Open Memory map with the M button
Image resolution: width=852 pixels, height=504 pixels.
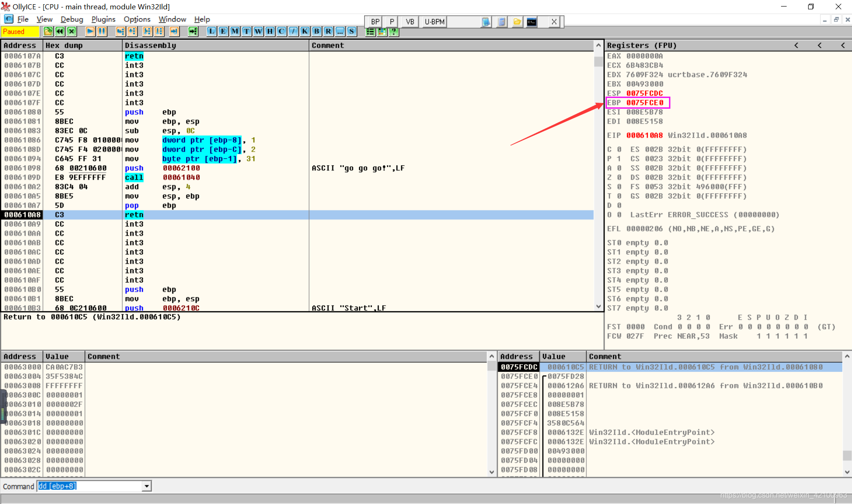tap(235, 31)
